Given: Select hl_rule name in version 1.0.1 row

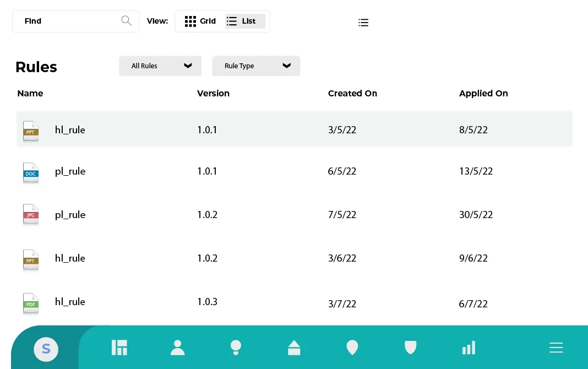Looking at the screenshot, I should 70,130.
